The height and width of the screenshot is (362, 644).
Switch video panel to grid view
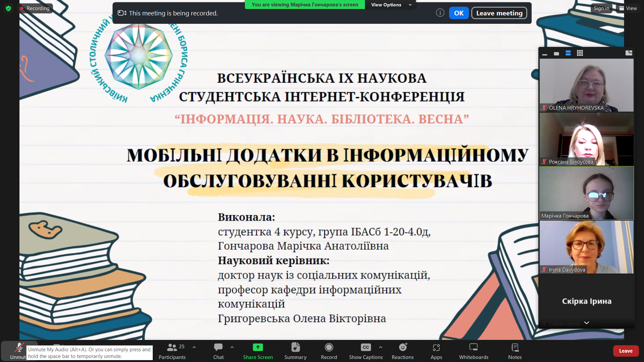pos(580,53)
